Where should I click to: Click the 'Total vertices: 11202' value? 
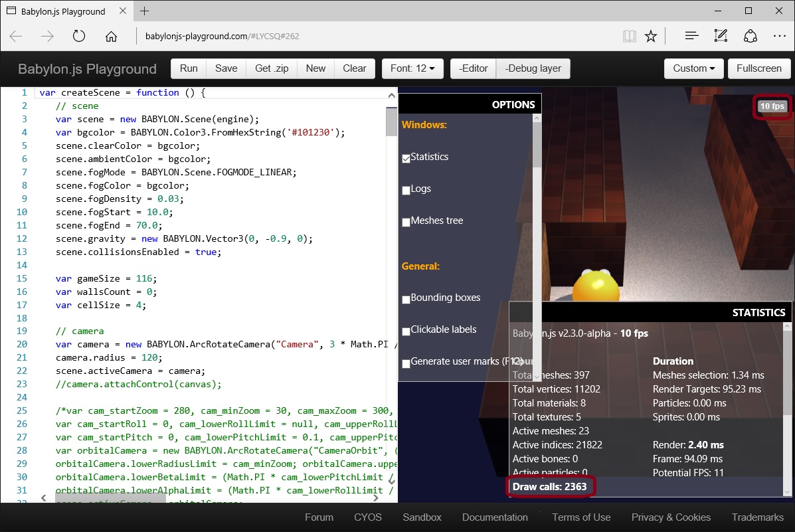pyautogui.click(x=556, y=389)
